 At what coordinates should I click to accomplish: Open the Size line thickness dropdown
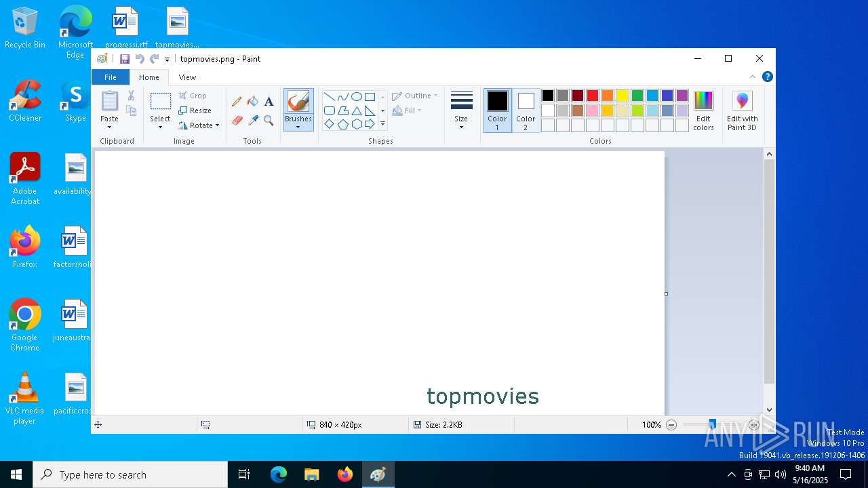click(461, 110)
